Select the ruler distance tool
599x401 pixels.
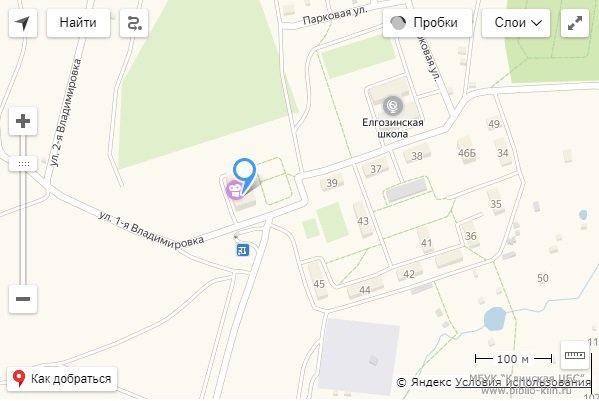[x=575, y=355]
